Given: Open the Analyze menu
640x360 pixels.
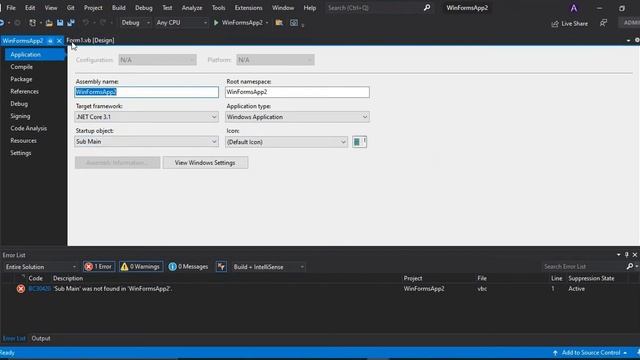Looking at the screenshot, I should (192, 8).
